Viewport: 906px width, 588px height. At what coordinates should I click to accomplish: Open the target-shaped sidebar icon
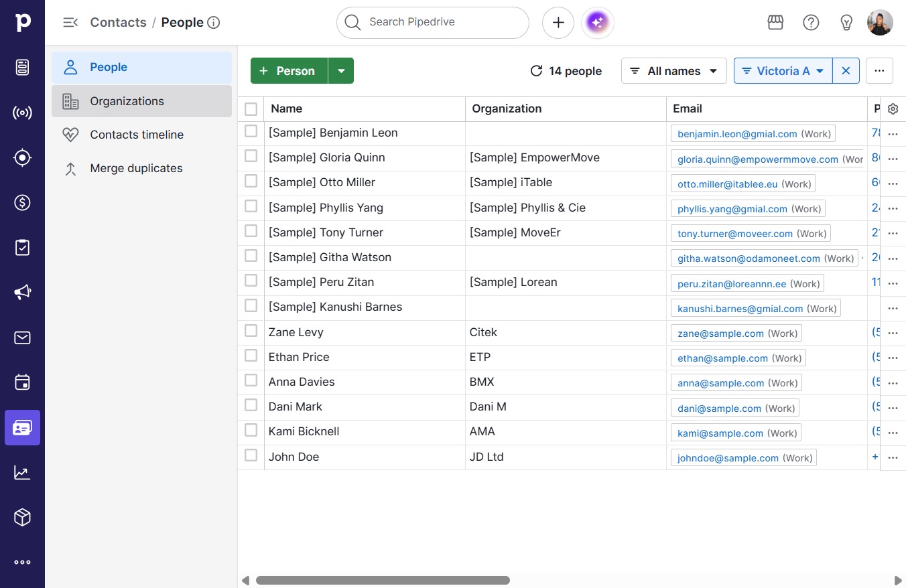pos(22,157)
